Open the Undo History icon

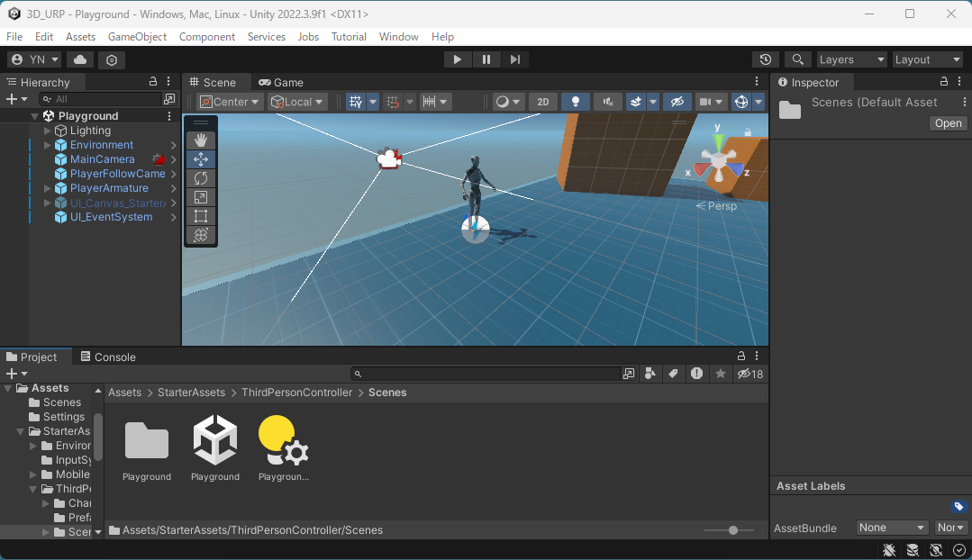point(765,59)
